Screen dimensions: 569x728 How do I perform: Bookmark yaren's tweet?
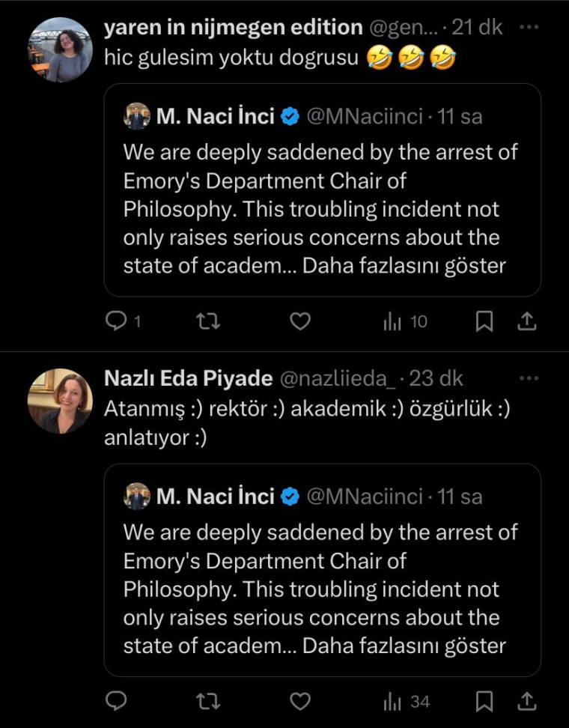click(x=484, y=321)
